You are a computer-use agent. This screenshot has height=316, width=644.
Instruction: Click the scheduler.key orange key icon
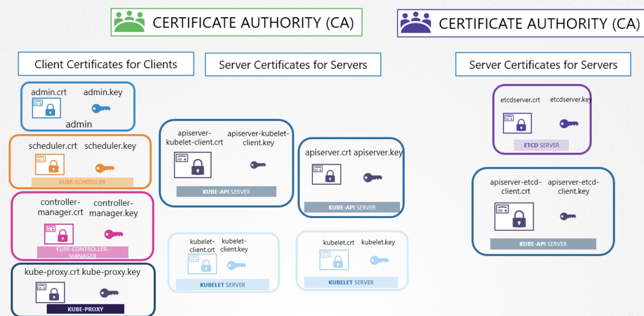pyautogui.click(x=105, y=168)
